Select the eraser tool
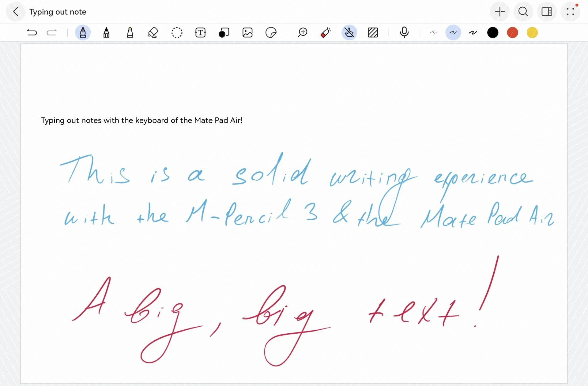 click(x=153, y=32)
